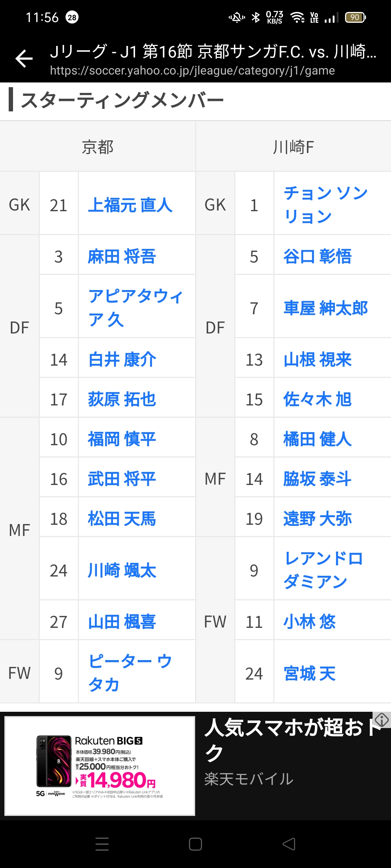Open Rakuten BIG S ad image
This screenshot has height=868, width=391.
point(100,766)
